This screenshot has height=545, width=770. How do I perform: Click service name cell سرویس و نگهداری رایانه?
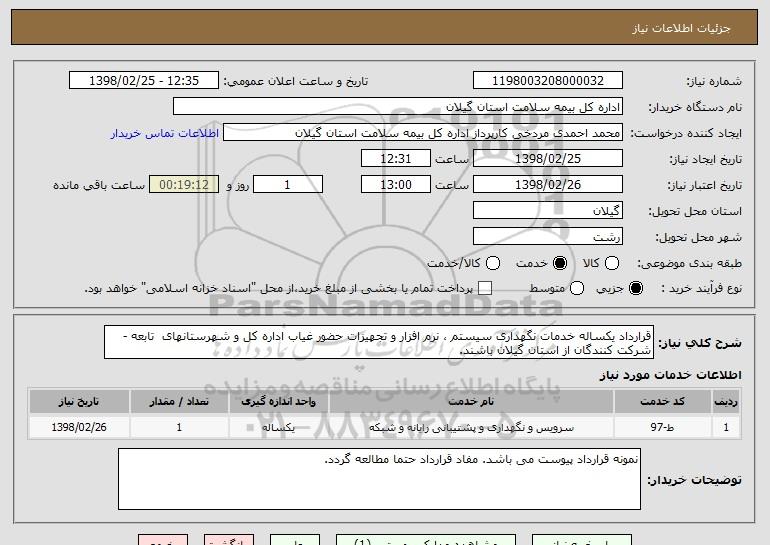[471, 427]
